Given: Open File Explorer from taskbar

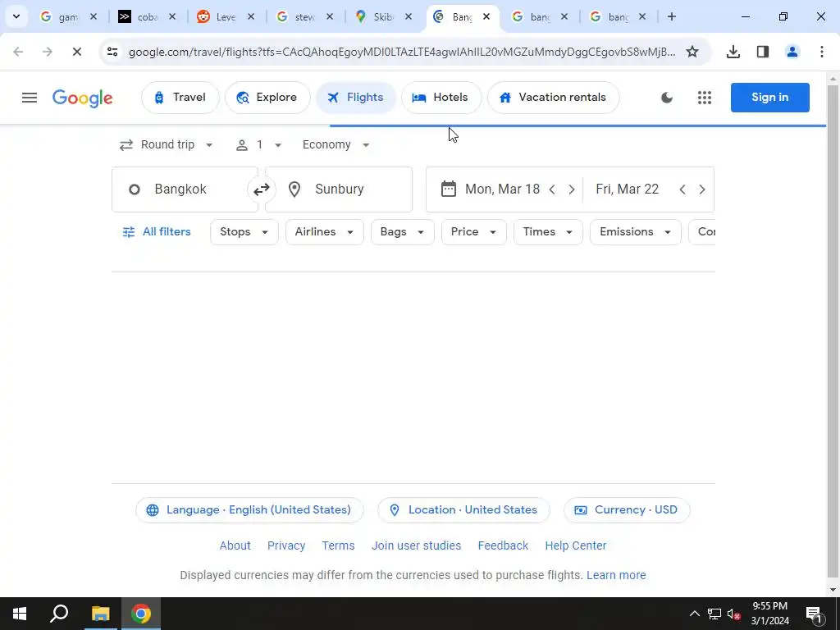Looking at the screenshot, I should coord(100,614).
